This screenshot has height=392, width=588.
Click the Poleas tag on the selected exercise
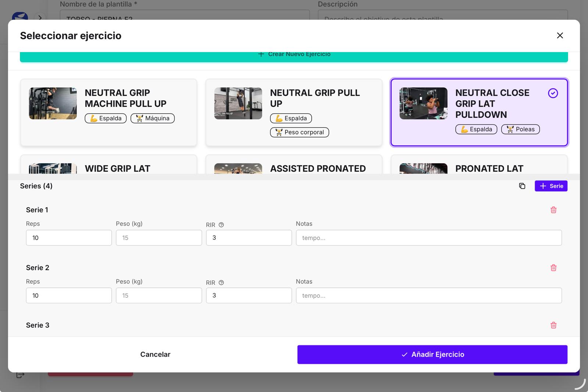(x=520, y=129)
